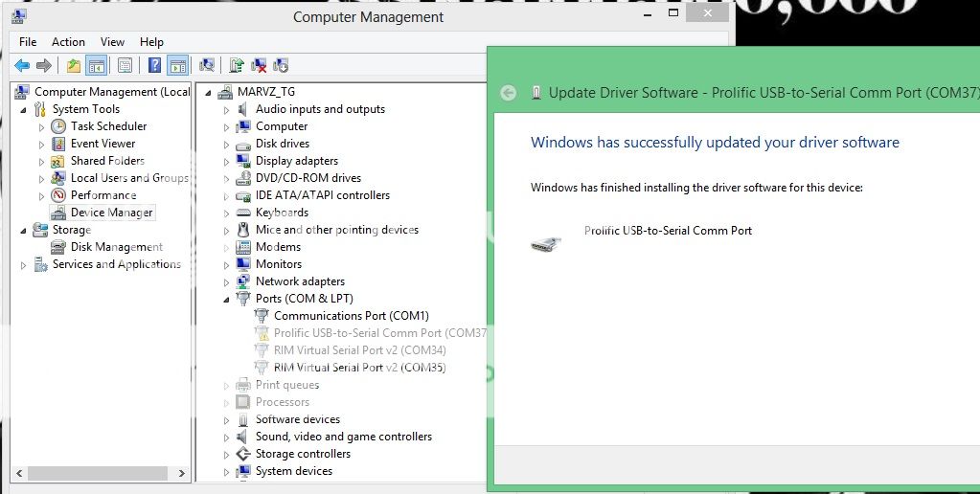Click serial connector device icon in dialog
This screenshot has width=980, height=494.
click(546, 244)
